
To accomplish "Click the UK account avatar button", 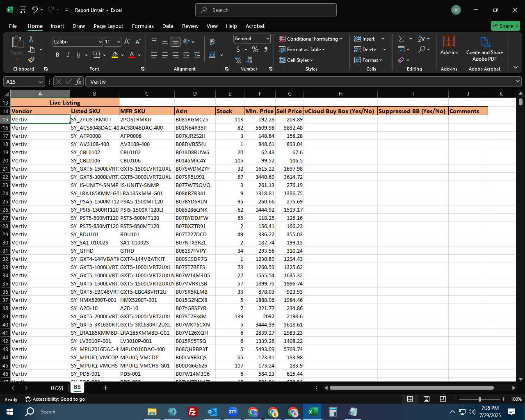I will tap(456, 10).
